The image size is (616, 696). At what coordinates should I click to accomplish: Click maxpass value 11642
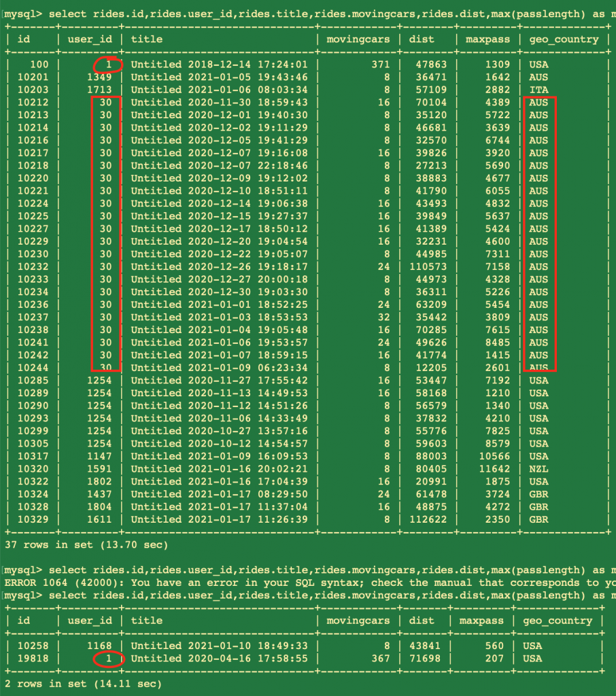(x=494, y=469)
